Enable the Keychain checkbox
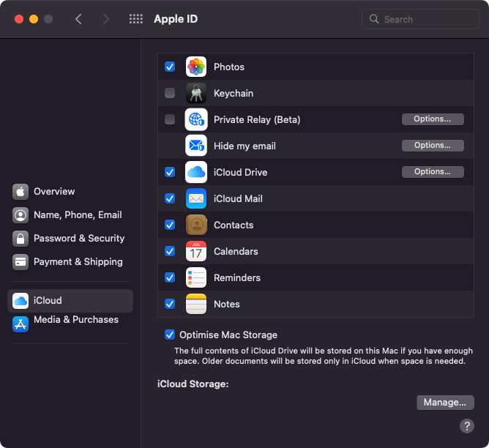 [x=170, y=93]
